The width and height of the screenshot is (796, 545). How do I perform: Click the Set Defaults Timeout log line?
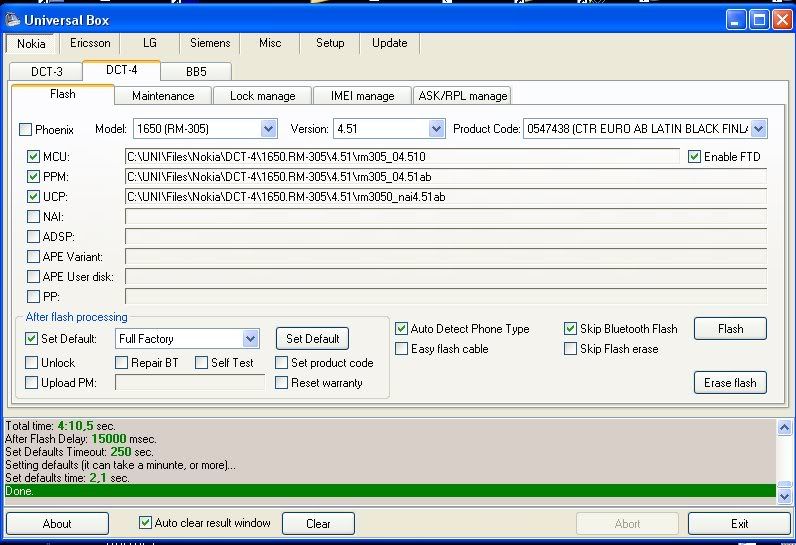[x=79, y=452]
